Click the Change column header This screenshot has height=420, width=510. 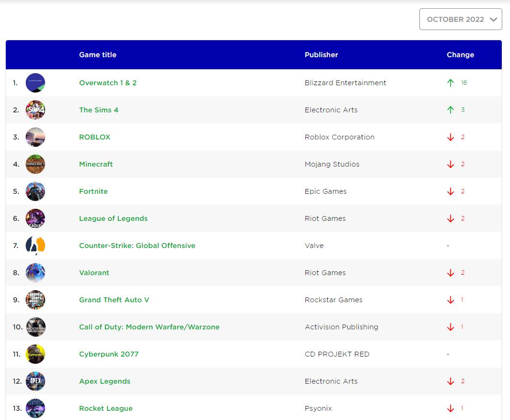pos(460,55)
